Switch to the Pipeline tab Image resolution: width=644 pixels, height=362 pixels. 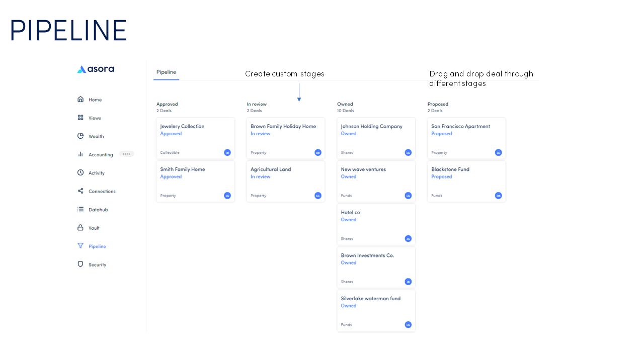coord(166,72)
